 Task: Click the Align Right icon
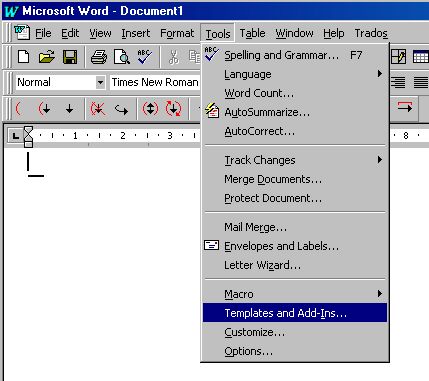coord(398,82)
